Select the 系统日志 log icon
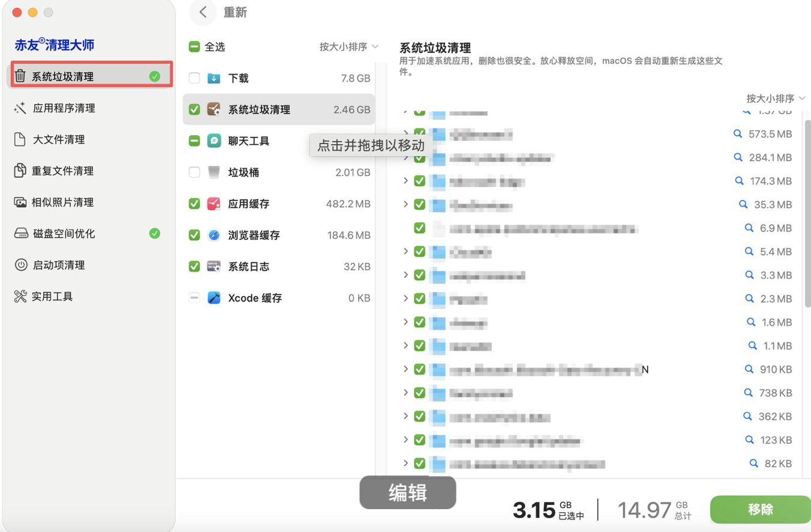 click(214, 266)
